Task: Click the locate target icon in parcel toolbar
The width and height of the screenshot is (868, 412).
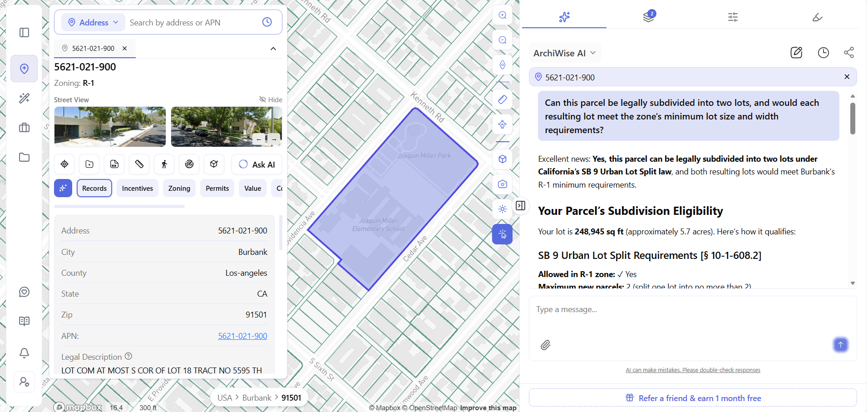Action: (64, 164)
